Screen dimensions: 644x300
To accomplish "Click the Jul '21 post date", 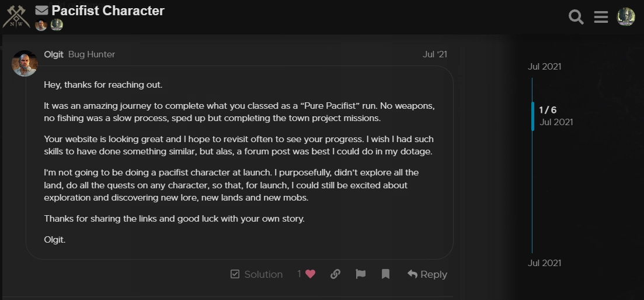I will 434,54.
